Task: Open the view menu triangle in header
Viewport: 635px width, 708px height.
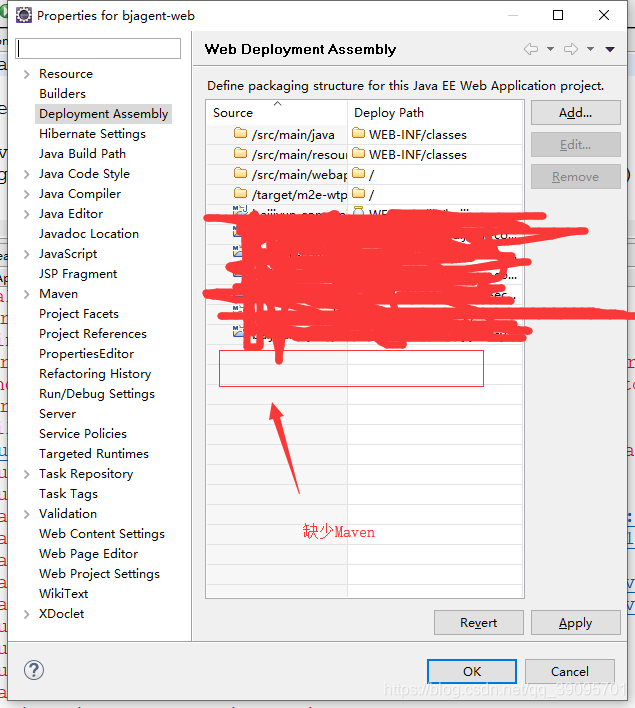Action: pyautogui.click(x=610, y=49)
